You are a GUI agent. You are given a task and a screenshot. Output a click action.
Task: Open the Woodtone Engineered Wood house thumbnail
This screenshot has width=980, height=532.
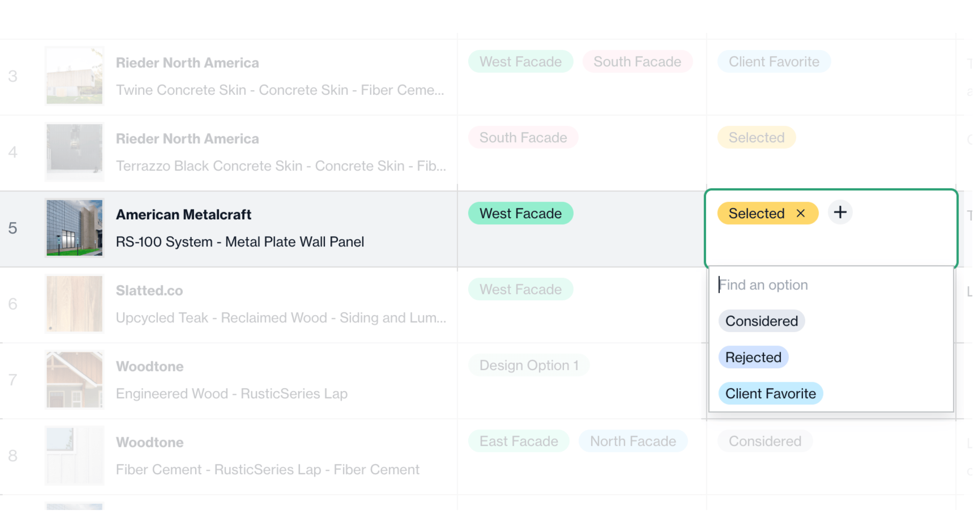74,380
